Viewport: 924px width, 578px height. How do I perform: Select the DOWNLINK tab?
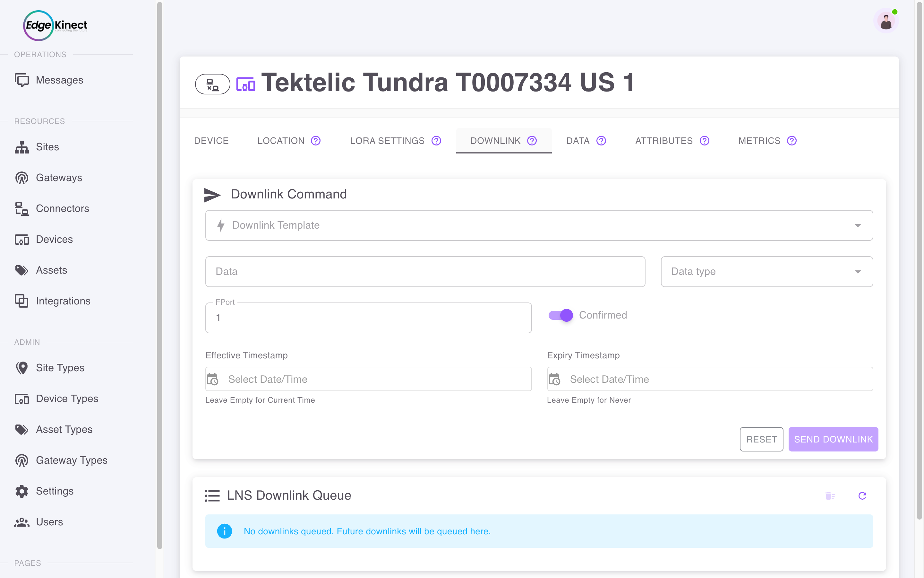click(x=504, y=141)
